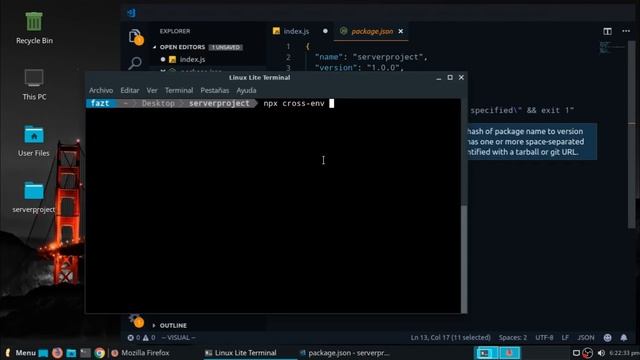Click the 1 UNSAVED badge
The width and height of the screenshot is (640, 360).
[x=226, y=47]
